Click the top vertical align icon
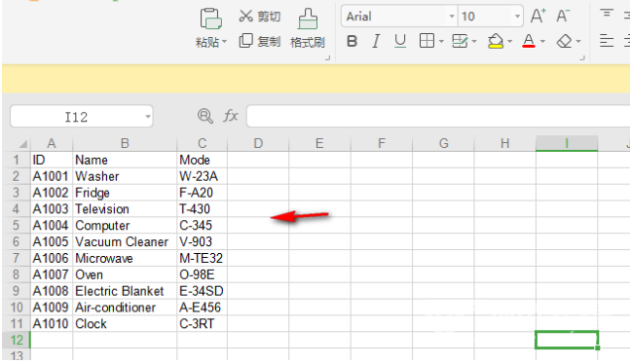631x364 pixels. pyautogui.click(x=607, y=14)
